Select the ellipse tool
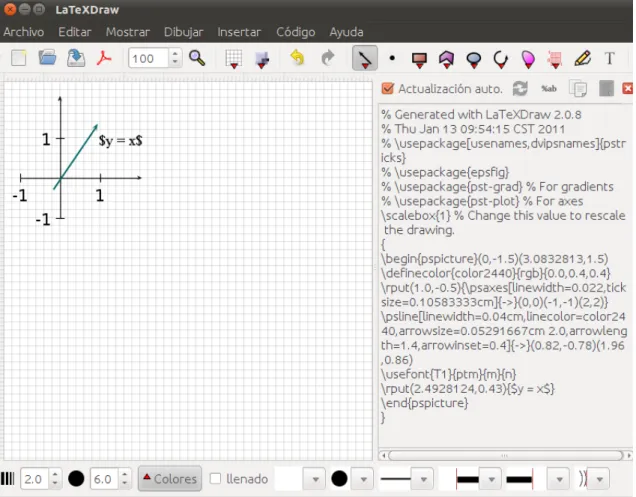Image resolution: width=636 pixels, height=497 pixels. point(473,60)
